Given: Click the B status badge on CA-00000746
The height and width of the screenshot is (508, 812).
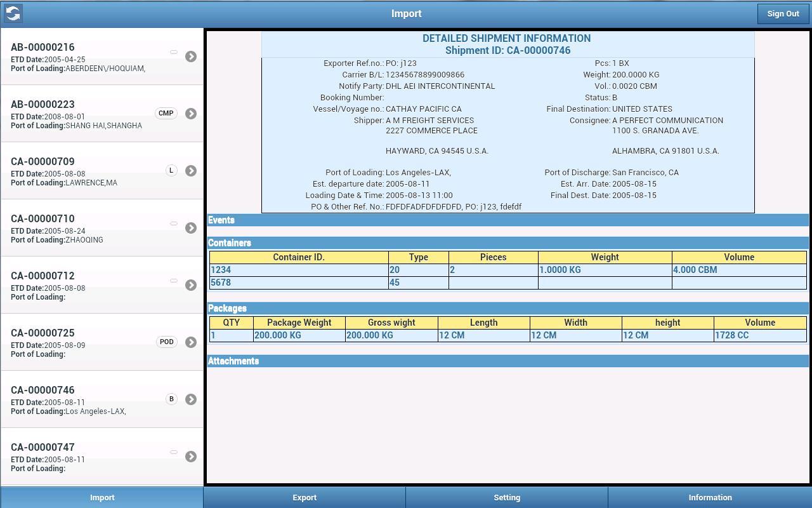Looking at the screenshot, I should click(171, 399).
